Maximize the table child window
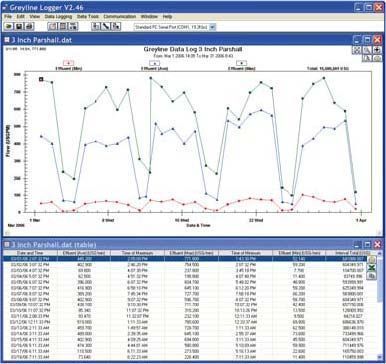Image resolution: width=386 pixels, height=364 pixels. coord(367,245)
